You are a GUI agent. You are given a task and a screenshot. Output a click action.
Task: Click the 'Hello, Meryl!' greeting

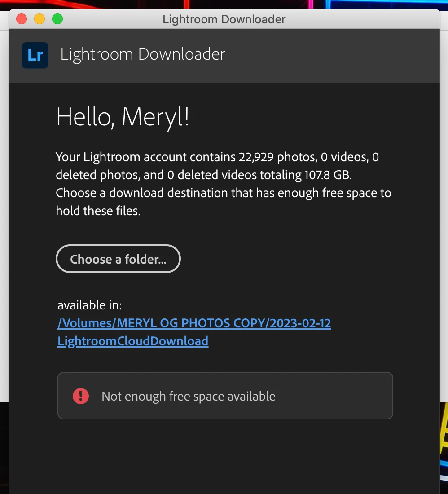[123, 117]
